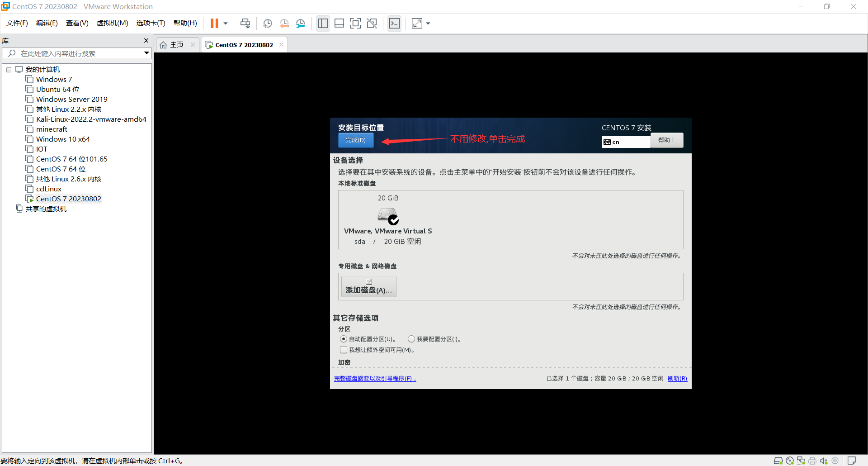Select Windows 10 x64 in the library
The width and height of the screenshot is (868, 466).
coord(63,139)
